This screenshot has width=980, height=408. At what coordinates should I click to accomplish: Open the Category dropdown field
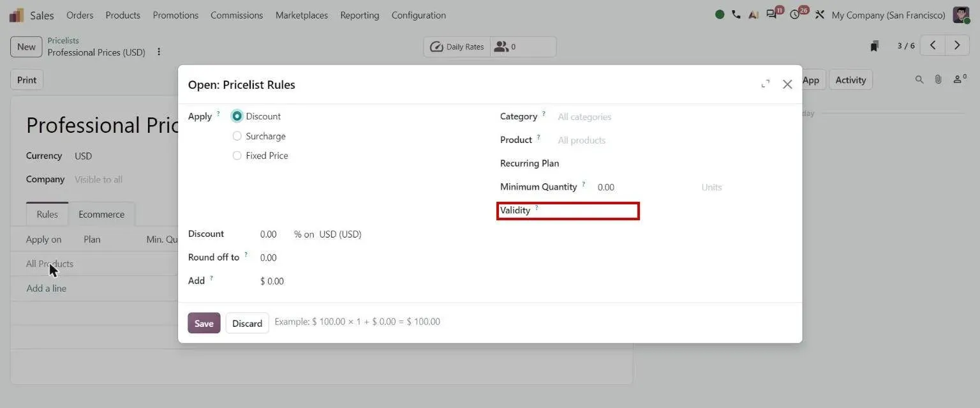tap(673, 117)
